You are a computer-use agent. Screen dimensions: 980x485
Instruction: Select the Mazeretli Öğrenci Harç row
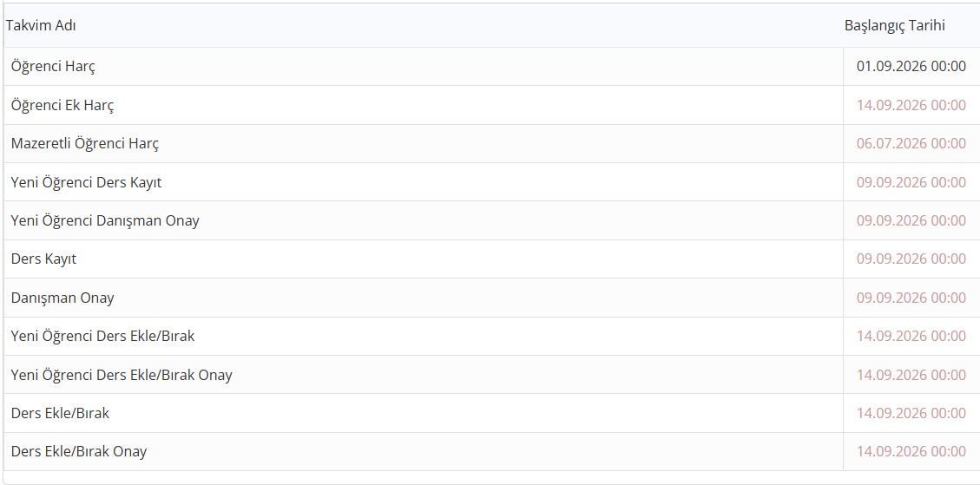click(x=492, y=144)
